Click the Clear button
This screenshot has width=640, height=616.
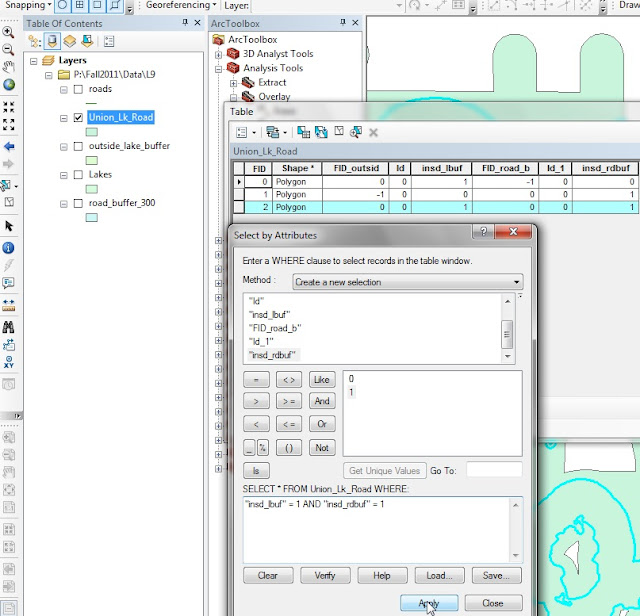pyautogui.click(x=268, y=576)
